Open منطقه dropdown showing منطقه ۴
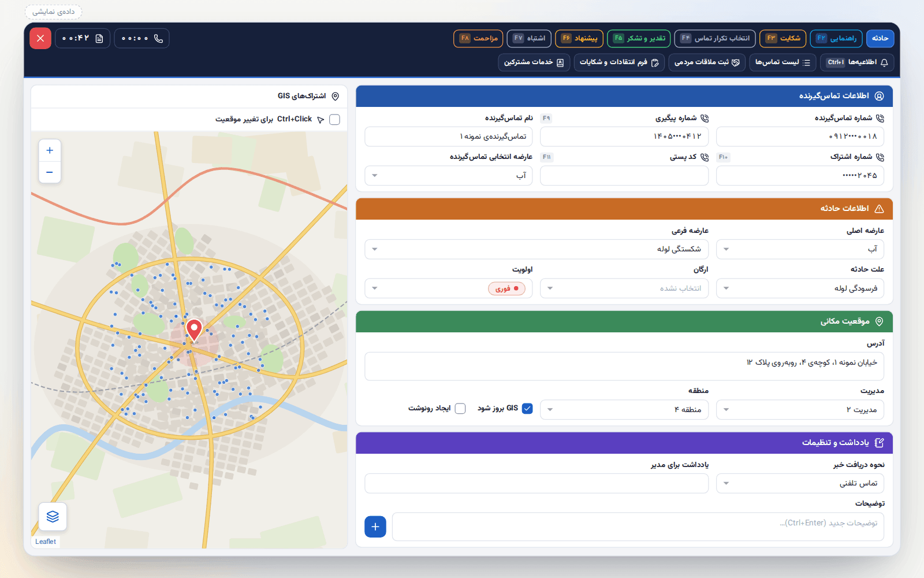 click(x=624, y=410)
